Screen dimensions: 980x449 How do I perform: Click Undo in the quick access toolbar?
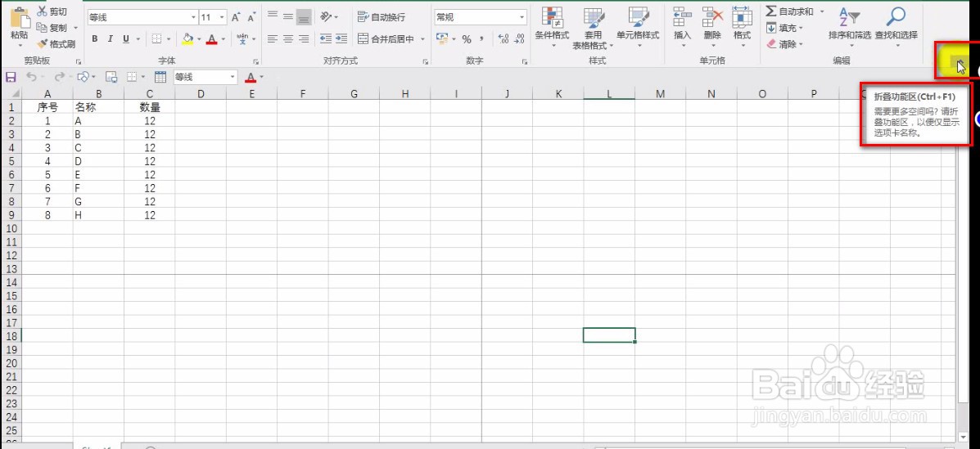pos(31,77)
